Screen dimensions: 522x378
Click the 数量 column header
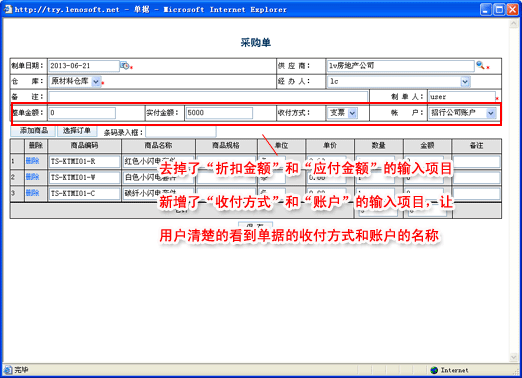[x=379, y=146]
